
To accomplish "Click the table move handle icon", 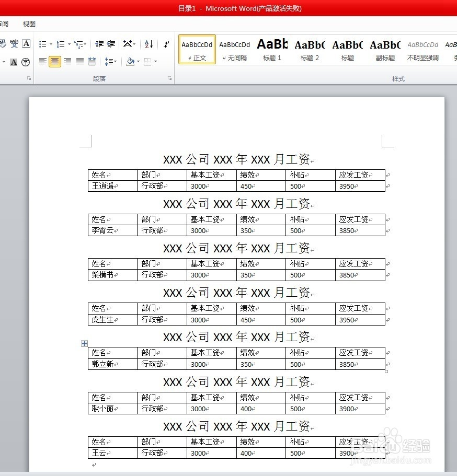I will (x=84, y=343).
